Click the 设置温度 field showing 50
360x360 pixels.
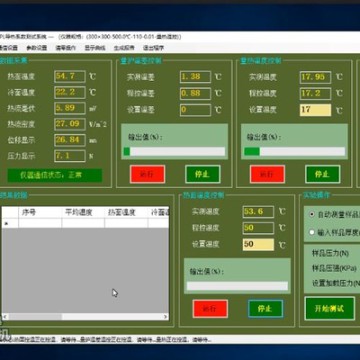(x=258, y=244)
